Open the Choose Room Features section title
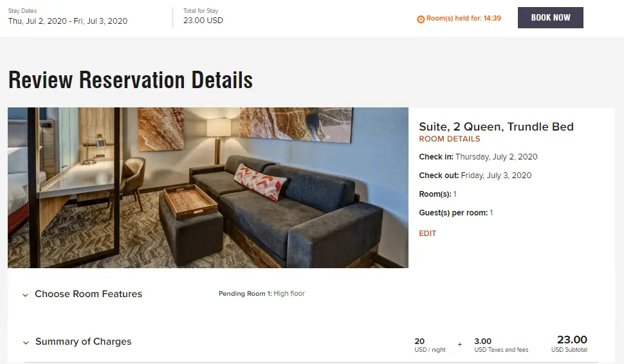The width and height of the screenshot is (624, 364). (88, 294)
